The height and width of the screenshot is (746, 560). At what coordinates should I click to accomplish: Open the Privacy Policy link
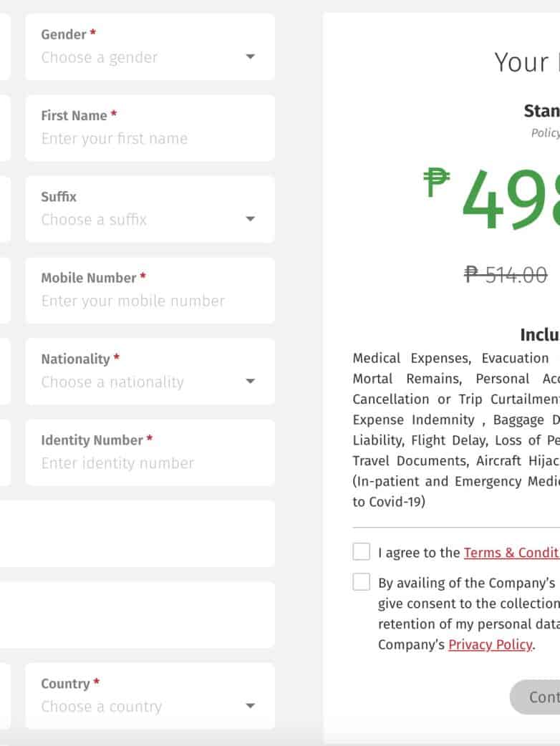(490, 644)
